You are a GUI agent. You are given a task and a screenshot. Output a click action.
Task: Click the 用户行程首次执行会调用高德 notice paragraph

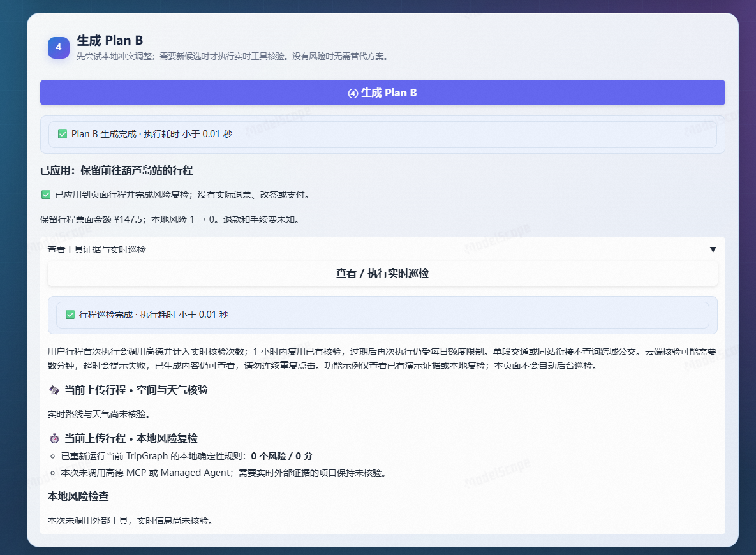[x=382, y=359]
